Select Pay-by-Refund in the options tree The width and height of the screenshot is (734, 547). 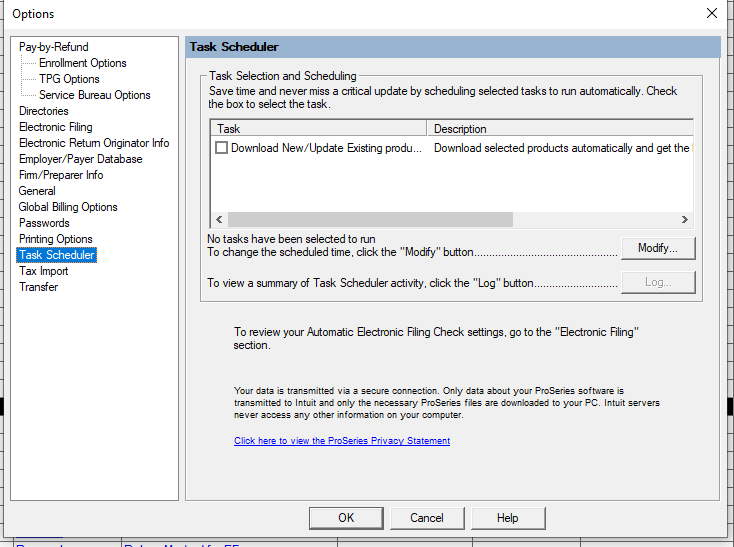coord(53,47)
